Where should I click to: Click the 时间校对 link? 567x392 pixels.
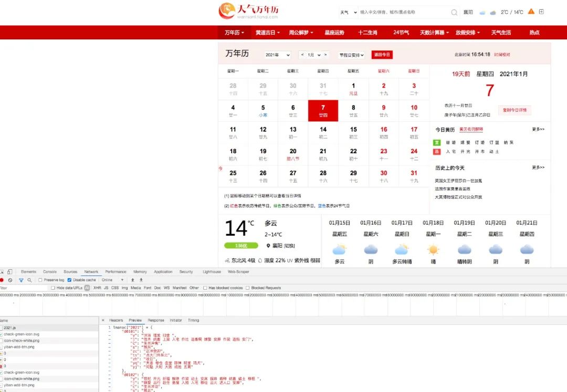(x=502, y=55)
